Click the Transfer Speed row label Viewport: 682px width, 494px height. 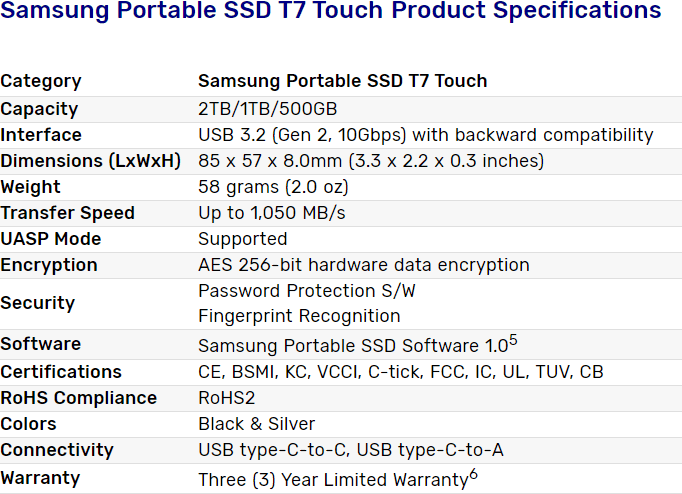(x=67, y=213)
